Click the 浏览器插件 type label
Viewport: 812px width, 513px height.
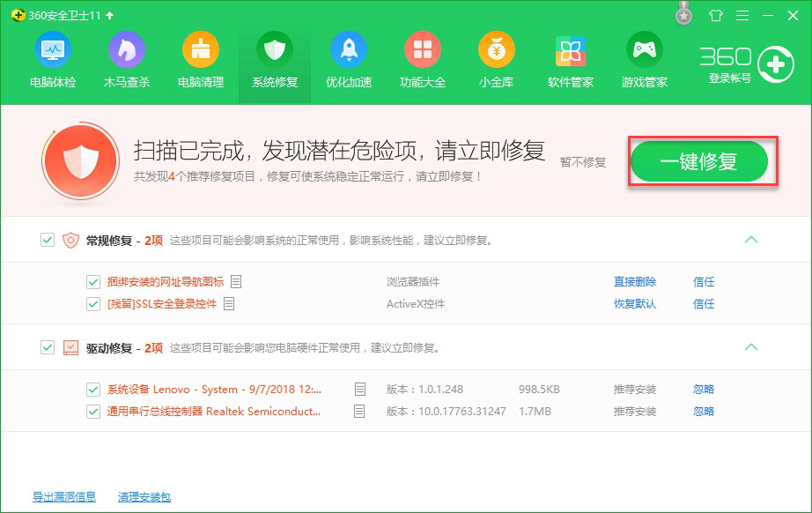click(x=413, y=282)
